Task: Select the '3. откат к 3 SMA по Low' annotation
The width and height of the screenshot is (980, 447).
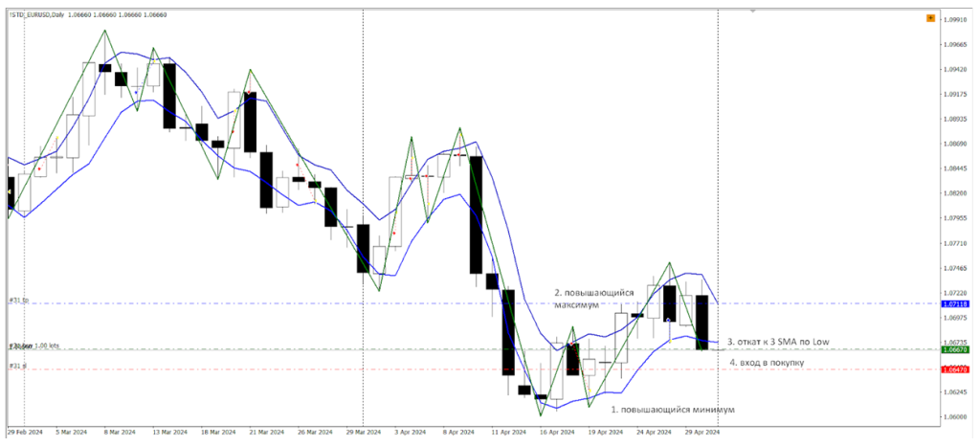Action: [x=779, y=341]
